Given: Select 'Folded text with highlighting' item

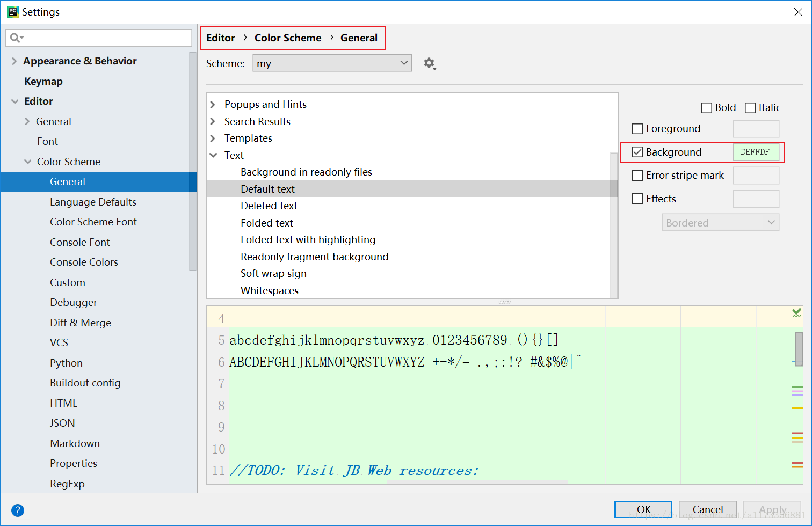Looking at the screenshot, I should pos(308,240).
